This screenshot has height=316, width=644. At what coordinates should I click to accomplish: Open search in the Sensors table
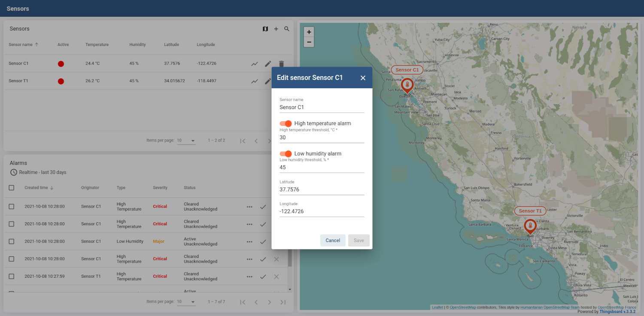pyautogui.click(x=287, y=29)
